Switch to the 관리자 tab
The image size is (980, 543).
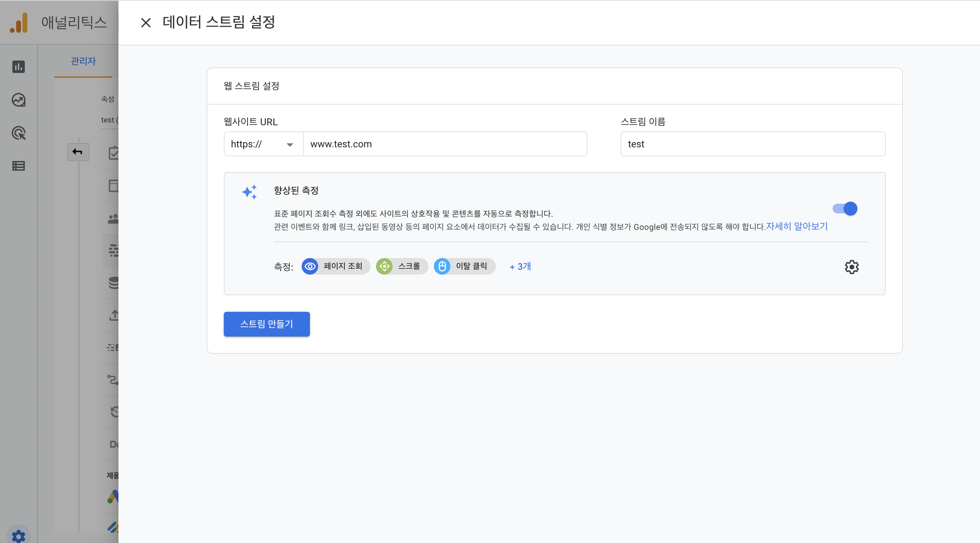coord(83,61)
